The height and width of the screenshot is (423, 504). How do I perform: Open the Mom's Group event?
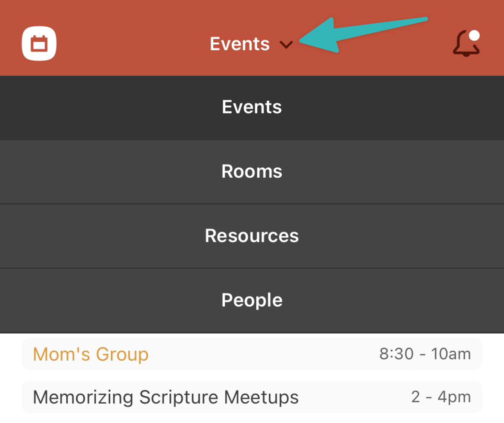[90, 354]
